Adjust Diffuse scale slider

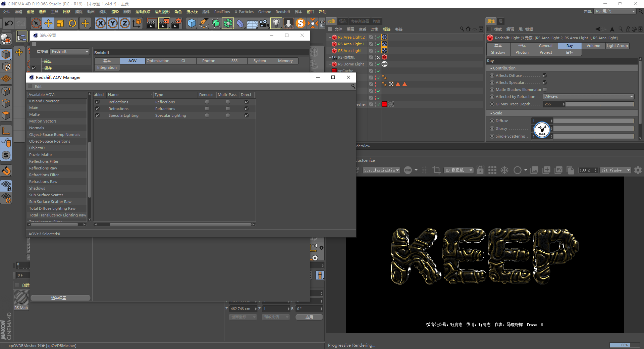tap(594, 121)
